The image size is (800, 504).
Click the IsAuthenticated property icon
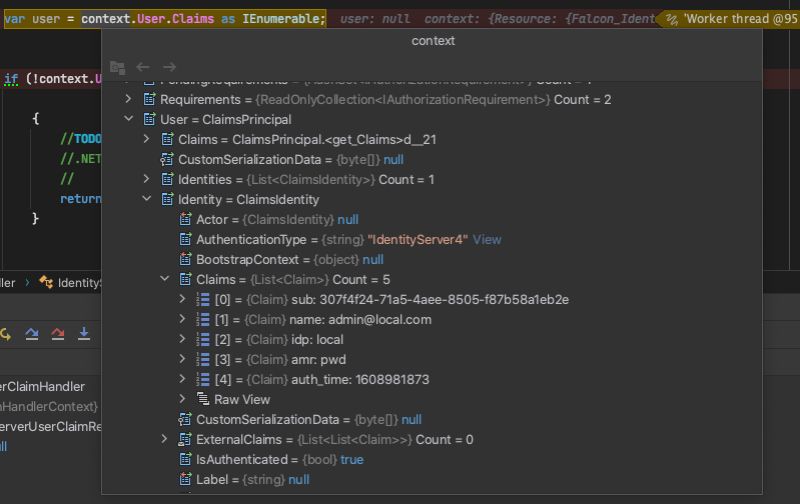[x=185, y=459]
